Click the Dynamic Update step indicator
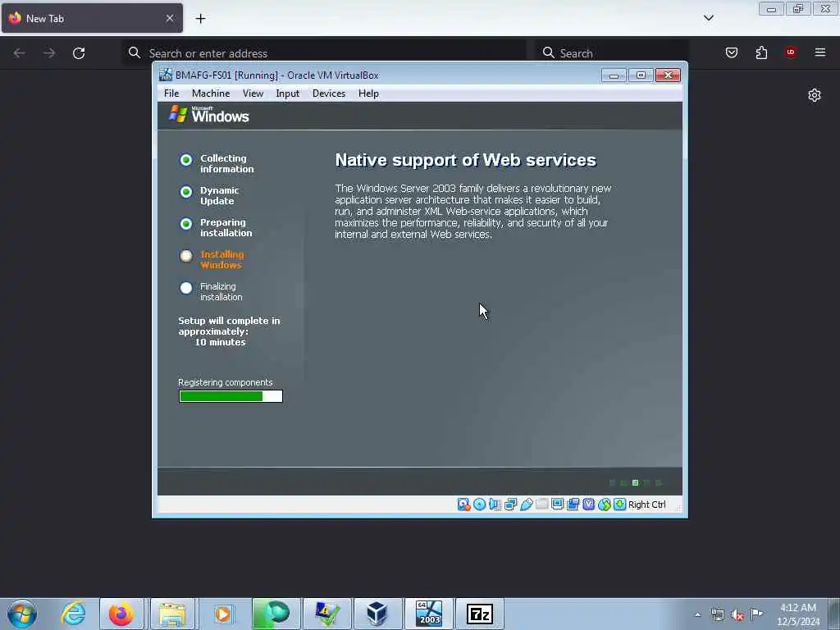Viewport: 840px width, 630px height. [186, 192]
